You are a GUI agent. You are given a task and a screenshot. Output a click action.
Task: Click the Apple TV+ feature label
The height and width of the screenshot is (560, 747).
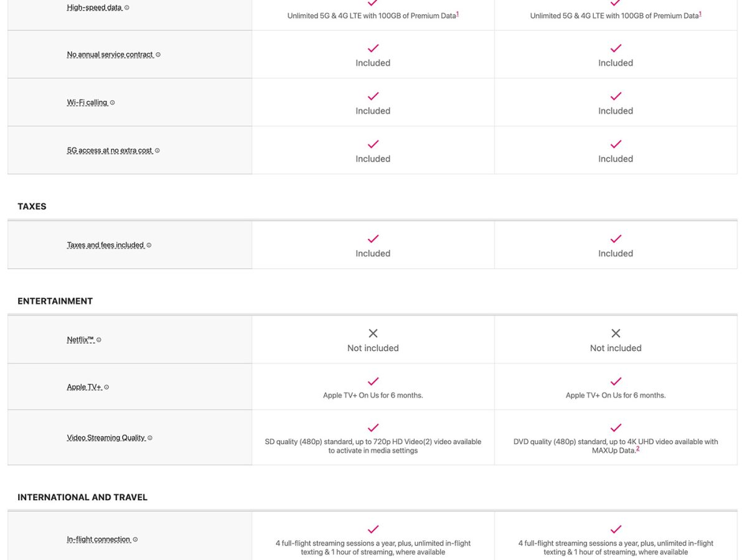pyautogui.click(x=84, y=387)
